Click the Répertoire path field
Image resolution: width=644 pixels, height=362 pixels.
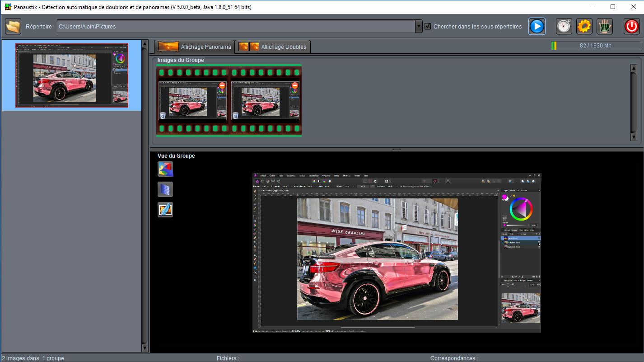(236, 26)
